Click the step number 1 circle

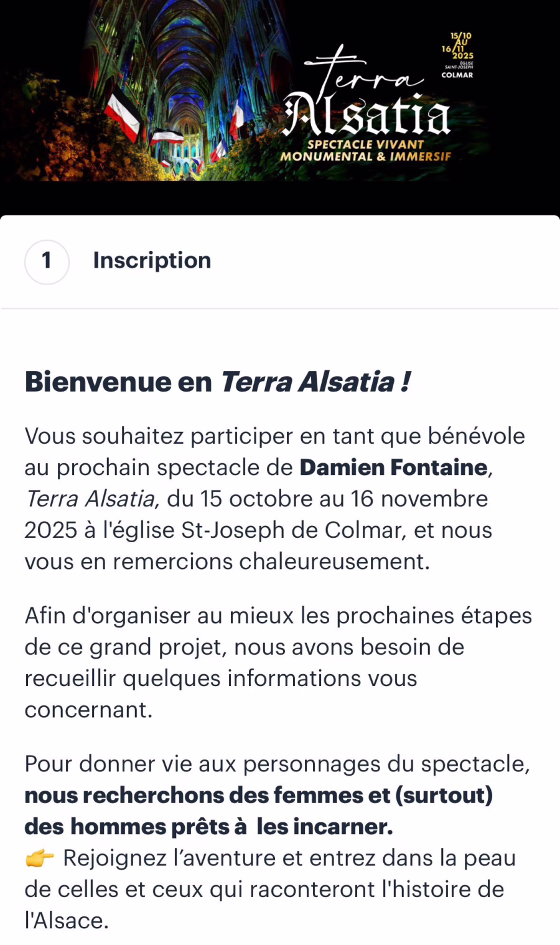click(x=47, y=261)
